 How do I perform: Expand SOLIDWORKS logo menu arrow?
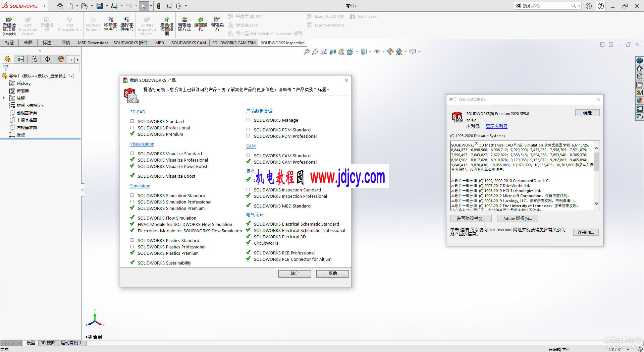[x=45, y=6]
